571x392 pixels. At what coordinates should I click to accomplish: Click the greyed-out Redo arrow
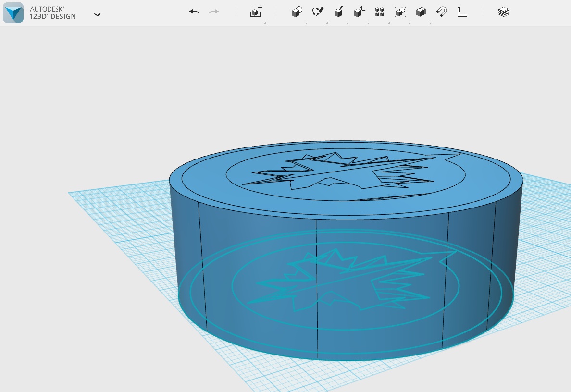pos(214,12)
